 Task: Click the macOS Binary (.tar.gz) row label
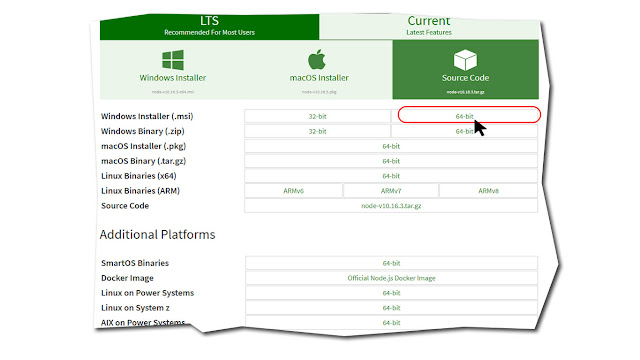143,161
